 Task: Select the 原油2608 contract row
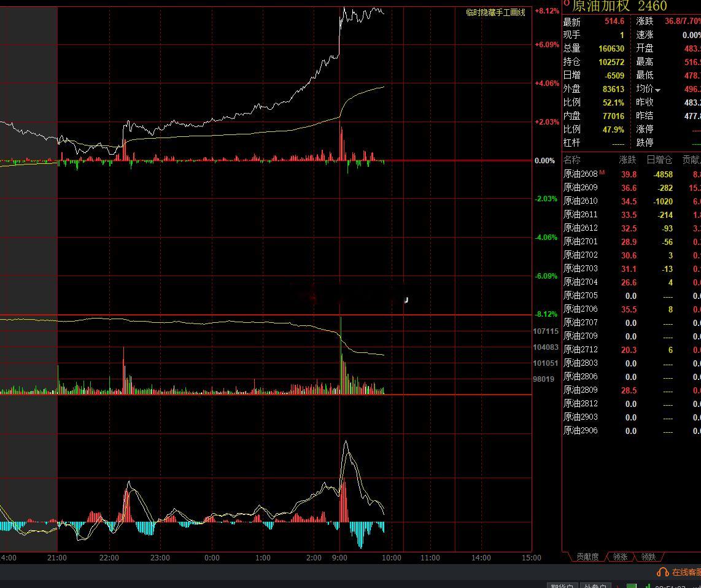point(631,174)
